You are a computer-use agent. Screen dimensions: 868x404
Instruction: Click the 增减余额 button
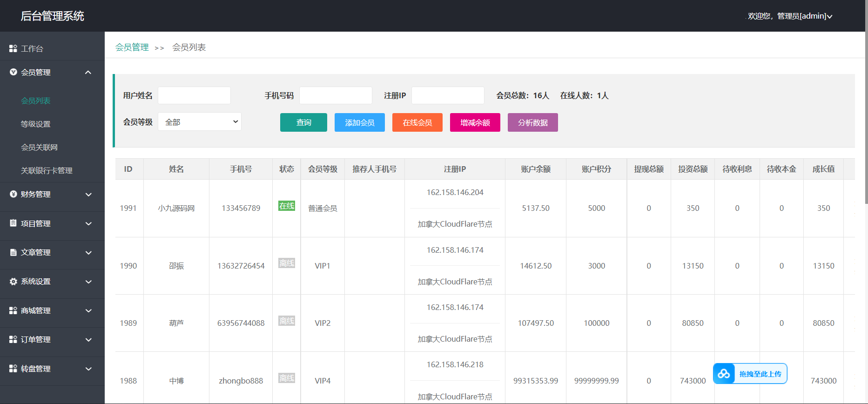coord(475,122)
